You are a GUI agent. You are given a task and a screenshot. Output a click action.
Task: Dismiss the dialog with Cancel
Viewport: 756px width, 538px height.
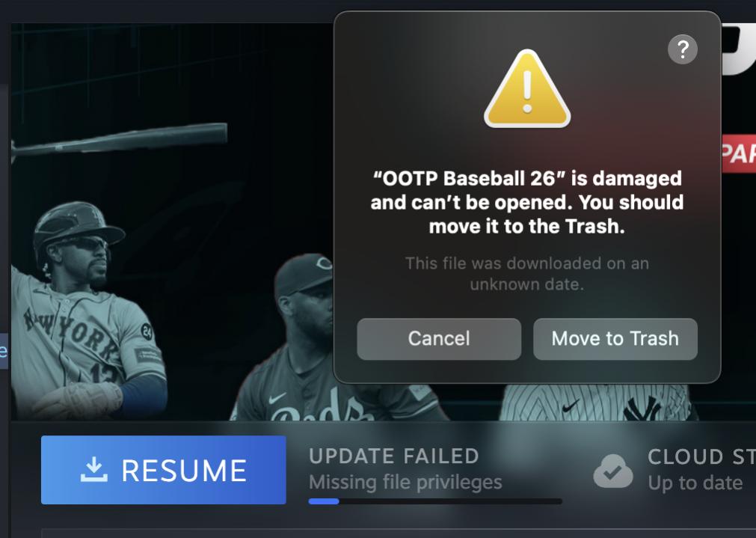439,339
